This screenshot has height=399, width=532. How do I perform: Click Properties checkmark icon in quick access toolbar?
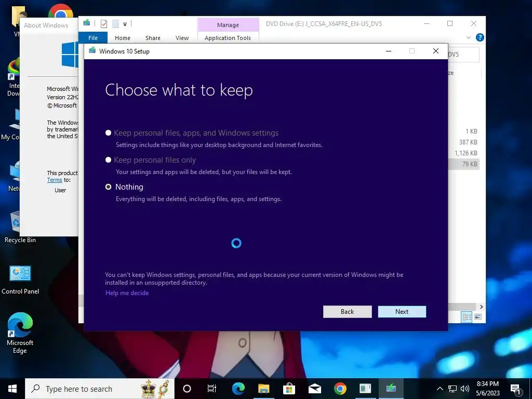coord(104,24)
